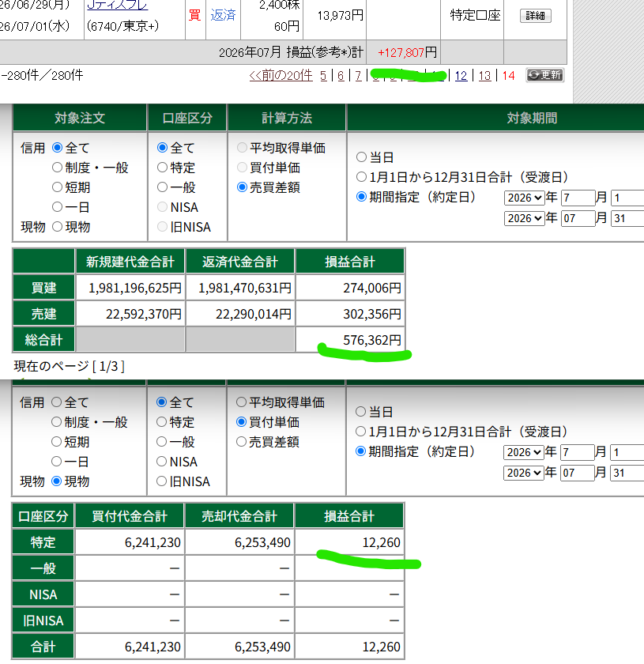Click the monthly profit value +127,807円
The height and width of the screenshot is (664, 644).
(x=407, y=52)
